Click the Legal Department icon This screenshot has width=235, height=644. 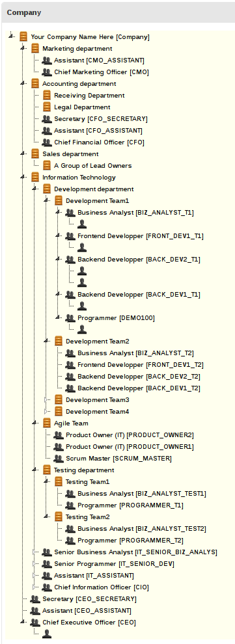(x=47, y=107)
